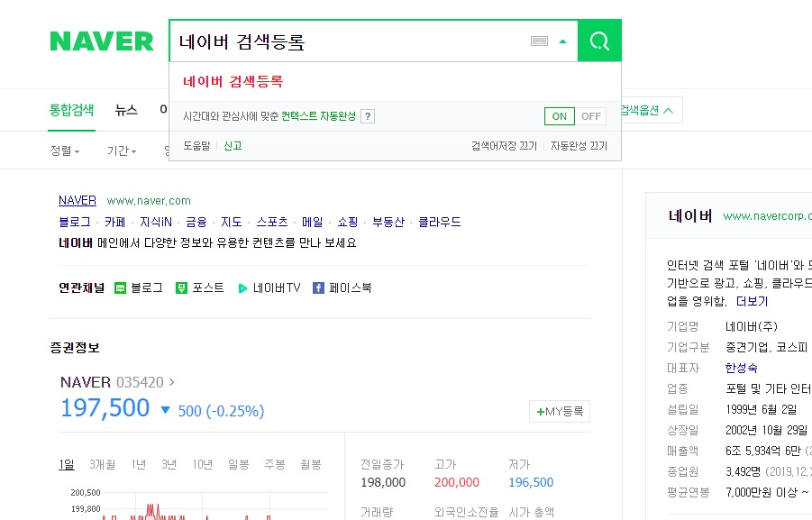Select the 3년 chart tab
812x520 pixels.
(x=169, y=464)
